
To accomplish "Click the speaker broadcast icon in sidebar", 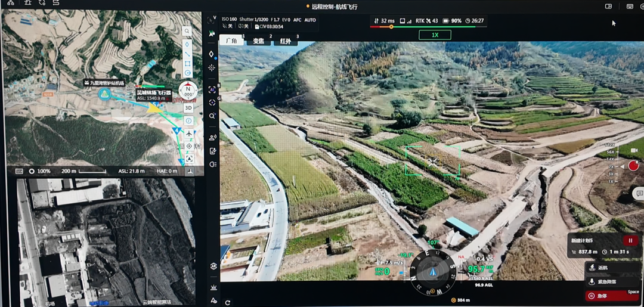I will [213, 138].
